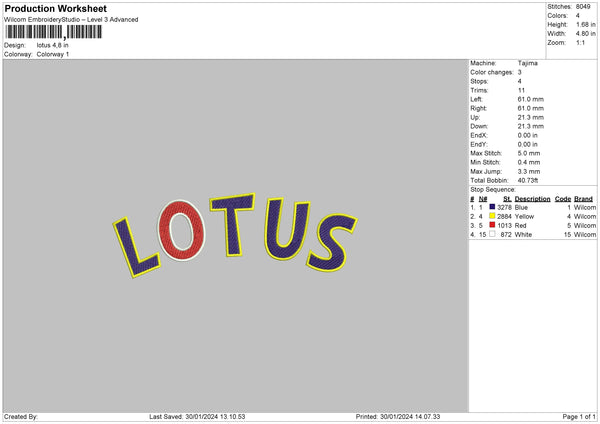
Task: Click the Description column header
Action: pyautogui.click(x=532, y=199)
